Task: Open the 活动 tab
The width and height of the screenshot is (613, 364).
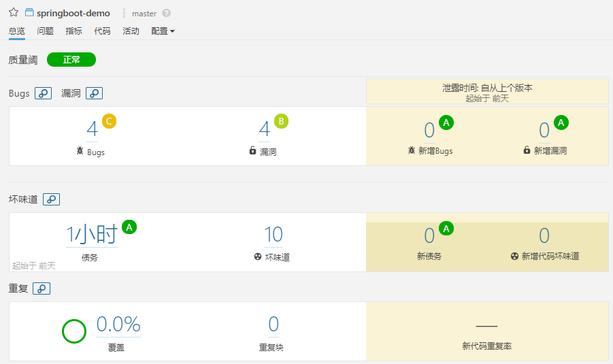Action: coord(131,31)
